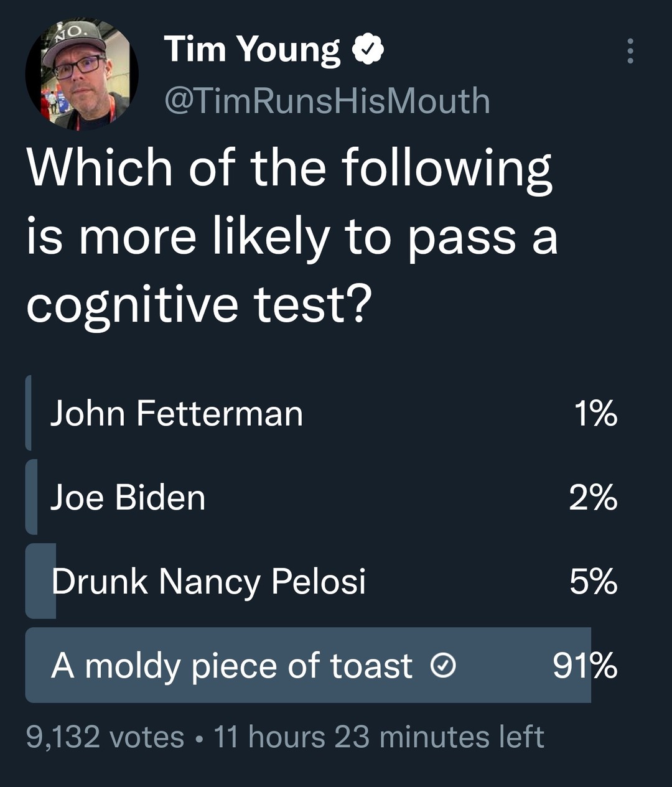Pick the 'A moldy piece of toast' option

[x=231, y=666]
